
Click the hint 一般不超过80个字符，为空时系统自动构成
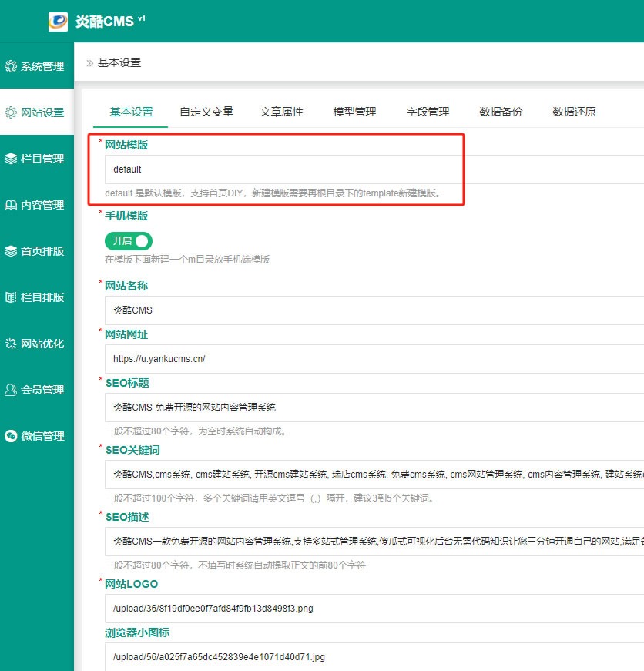[x=195, y=431]
